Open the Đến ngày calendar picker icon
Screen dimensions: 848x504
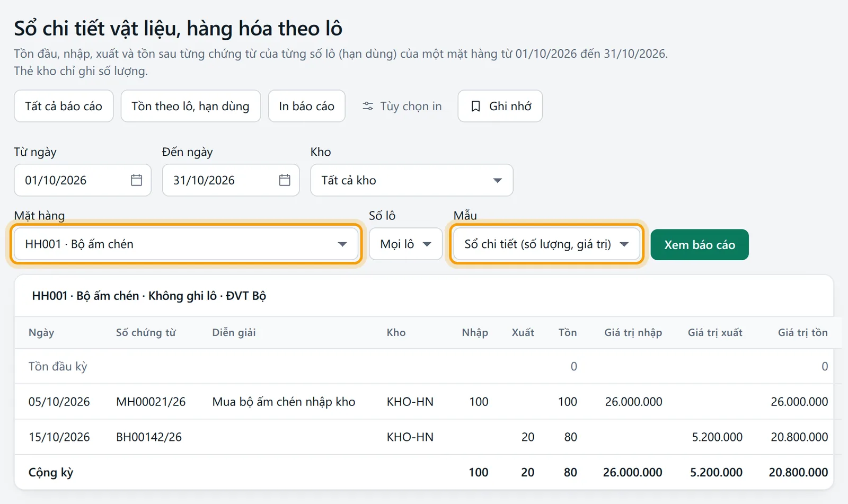pos(285,180)
